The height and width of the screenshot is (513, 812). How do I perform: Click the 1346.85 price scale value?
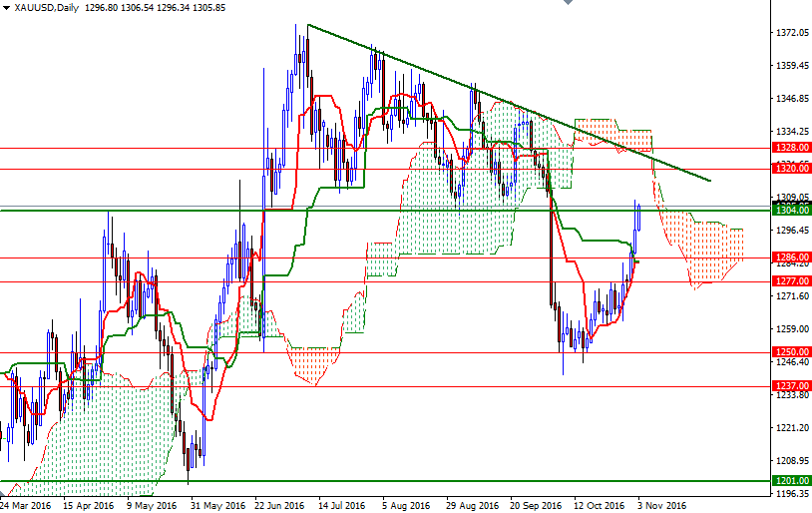pyautogui.click(x=792, y=99)
